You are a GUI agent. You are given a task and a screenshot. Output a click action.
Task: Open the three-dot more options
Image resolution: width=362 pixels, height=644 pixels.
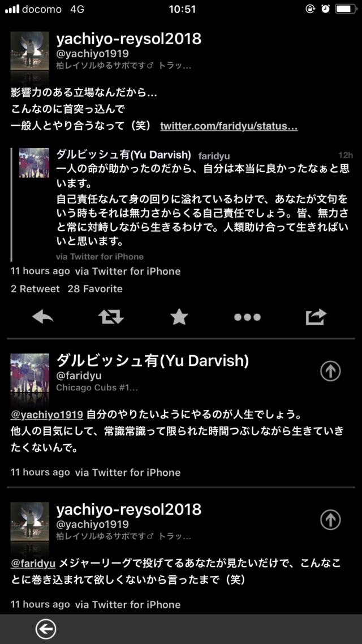[x=247, y=317]
